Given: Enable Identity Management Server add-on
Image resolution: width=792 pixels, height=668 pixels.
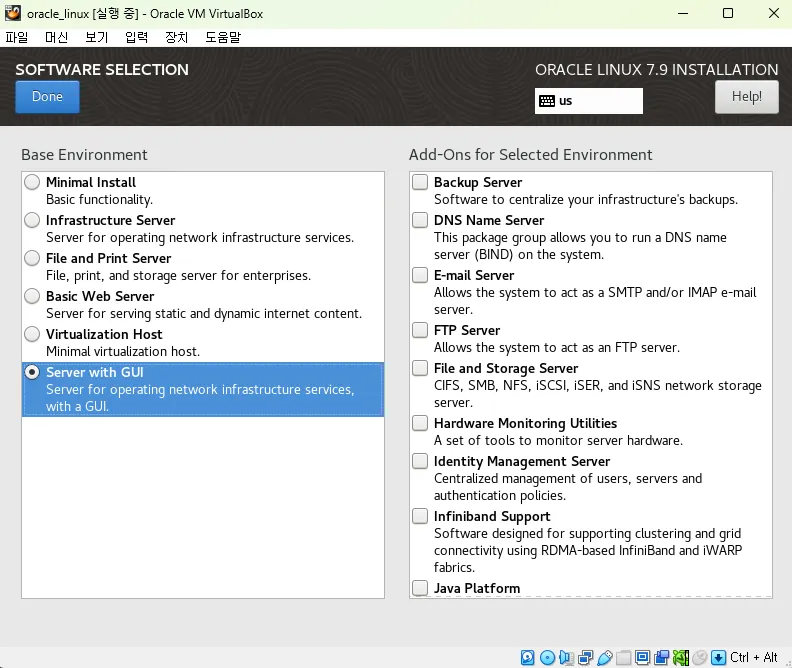Looking at the screenshot, I should (420, 461).
